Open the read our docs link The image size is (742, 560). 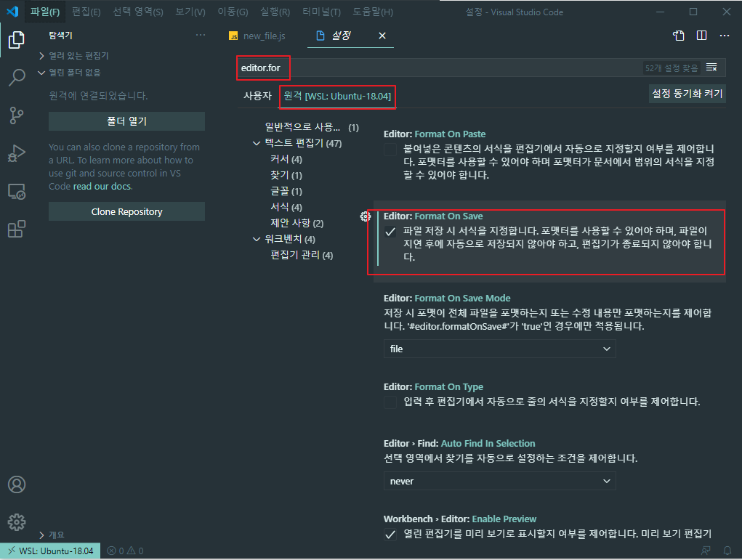pyautogui.click(x=102, y=187)
